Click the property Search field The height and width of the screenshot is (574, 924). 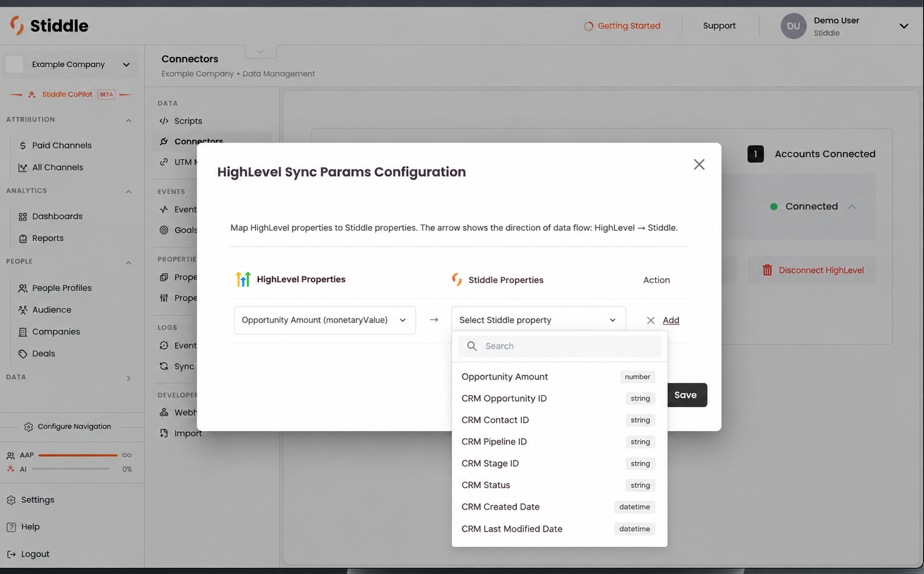click(559, 346)
